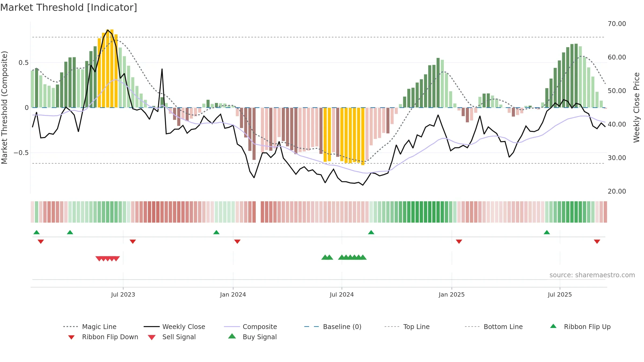Click the green triangle icon in Buy Signal legend
This screenshot has height=362, width=644.
[x=232, y=336]
